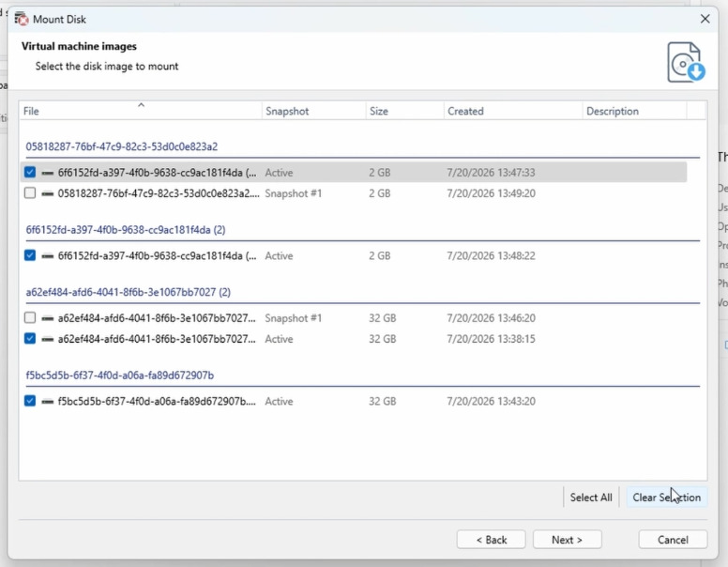
Task: Click file name 05818287-76bf-47c9-82c3-53d0c0e823a2...
Action: [x=159, y=193]
